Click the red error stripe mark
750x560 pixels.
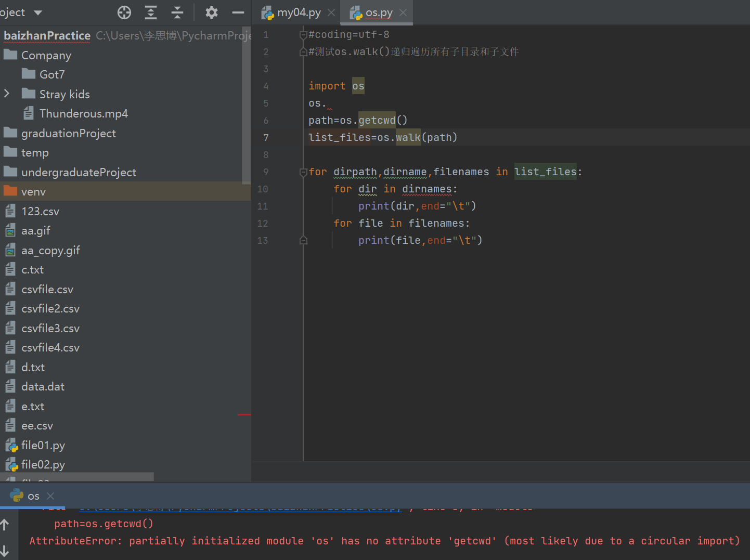tap(244, 414)
